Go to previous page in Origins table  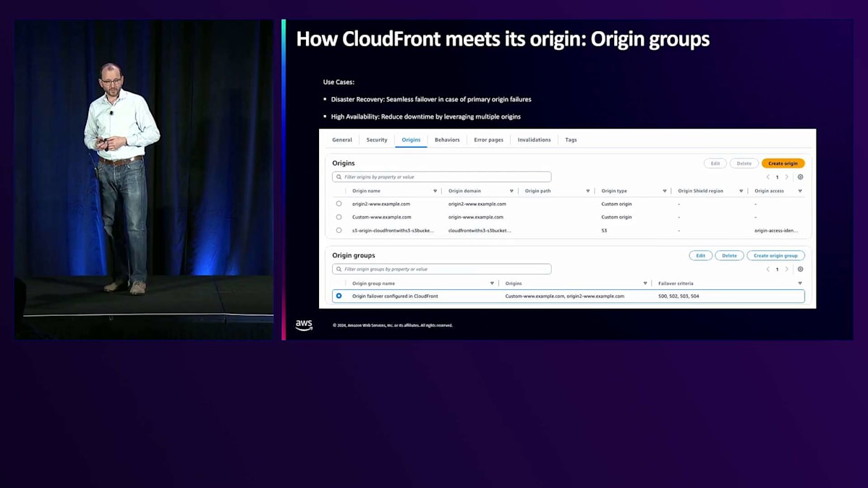(x=768, y=177)
